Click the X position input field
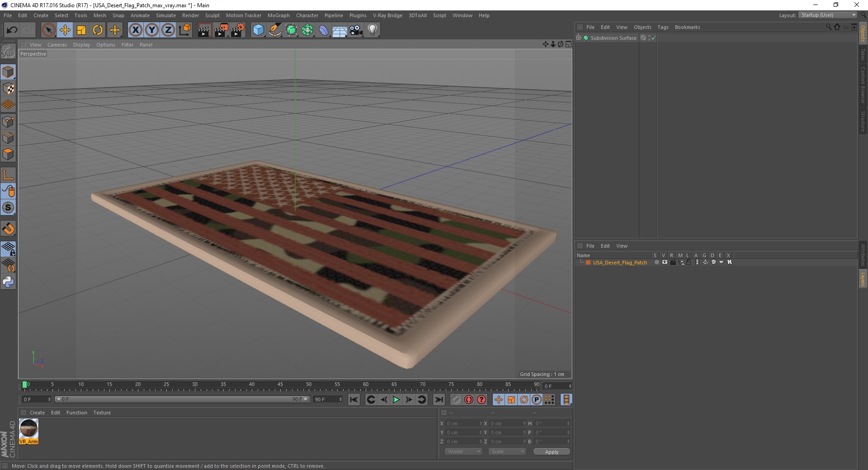 pyautogui.click(x=463, y=423)
